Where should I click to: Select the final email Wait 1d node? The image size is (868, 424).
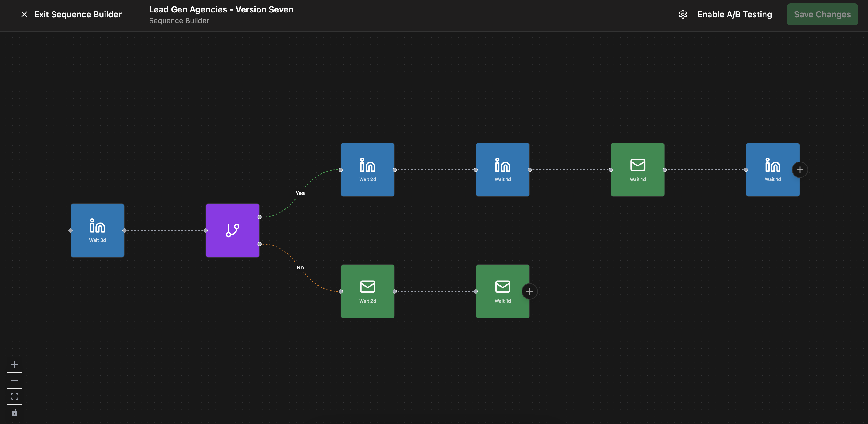pos(502,291)
